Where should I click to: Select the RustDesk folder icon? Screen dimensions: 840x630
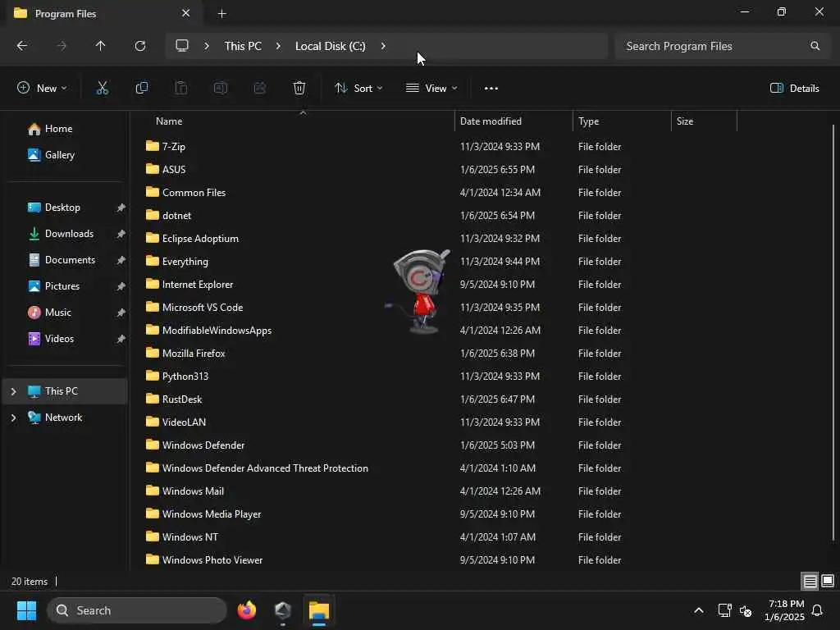152,399
